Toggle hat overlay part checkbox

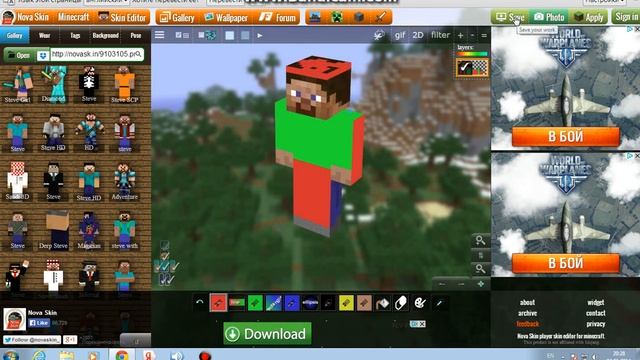164,245
